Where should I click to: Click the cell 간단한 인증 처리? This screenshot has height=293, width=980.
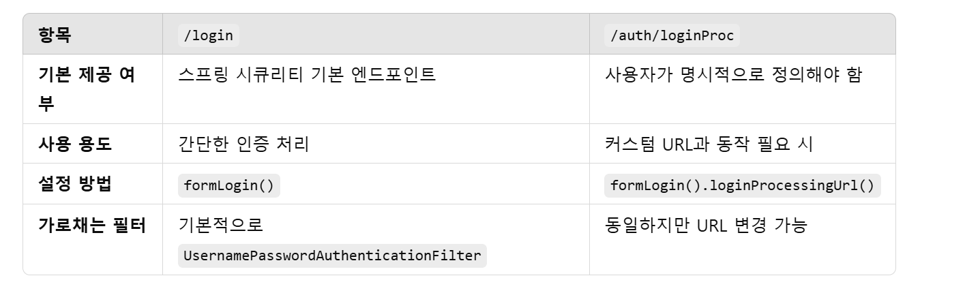point(243,144)
